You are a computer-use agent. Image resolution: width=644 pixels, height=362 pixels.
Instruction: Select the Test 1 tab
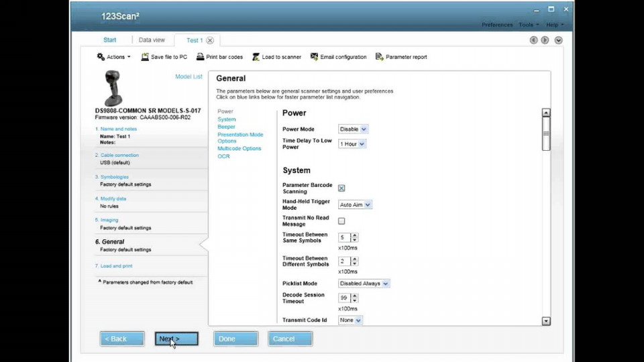[195, 40]
